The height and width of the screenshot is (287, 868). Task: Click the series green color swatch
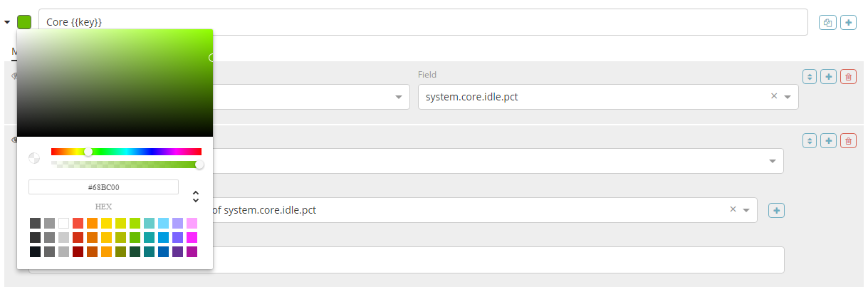24,22
